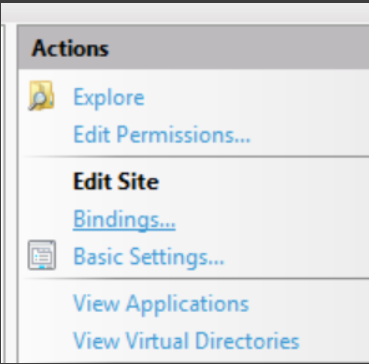The height and width of the screenshot is (364, 369).
Task: Open Edit Permissions dialog
Action: pyautogui.click(x=162, y=135)
